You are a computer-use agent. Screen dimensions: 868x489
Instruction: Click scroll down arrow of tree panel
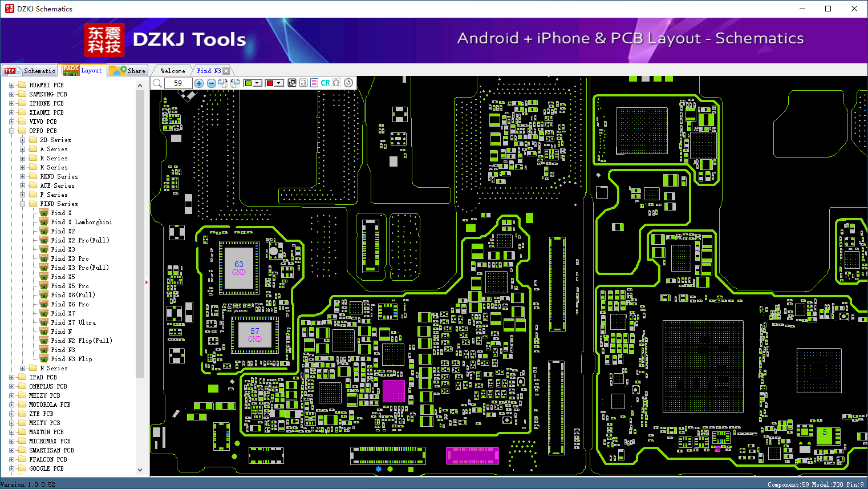140,470
